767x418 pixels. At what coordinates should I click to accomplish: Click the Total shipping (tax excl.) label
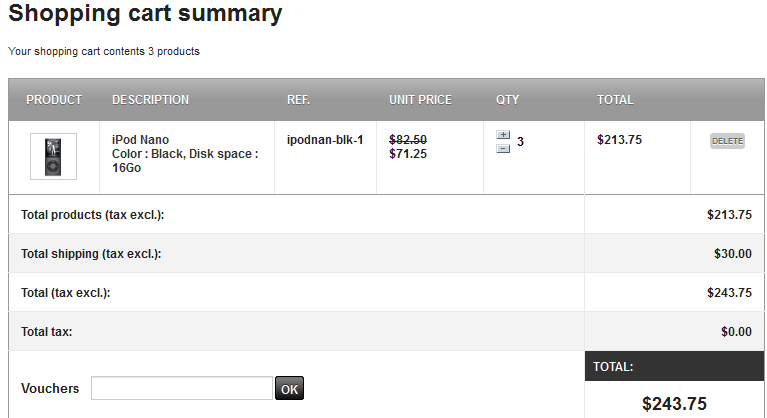tap(91, 254)
